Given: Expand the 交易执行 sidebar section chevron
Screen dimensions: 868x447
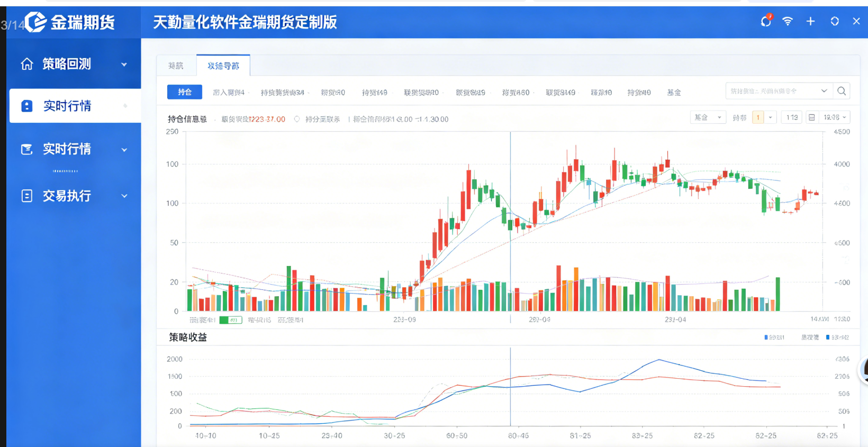Looking at the screenshot, I should pos(124,196).
